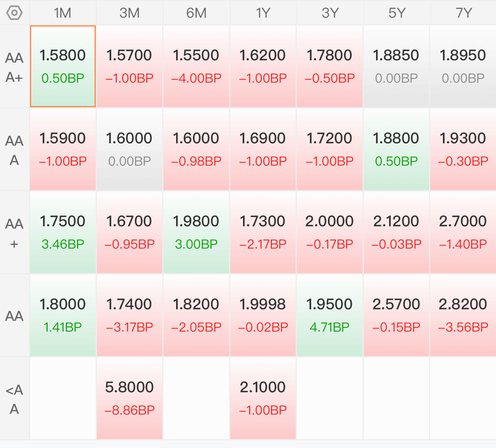Click AA+ 1M cell 1.7500
Image resolution: width=496 pixels, height=448 pixels.
pyautogui.click(x=63, y=232)
